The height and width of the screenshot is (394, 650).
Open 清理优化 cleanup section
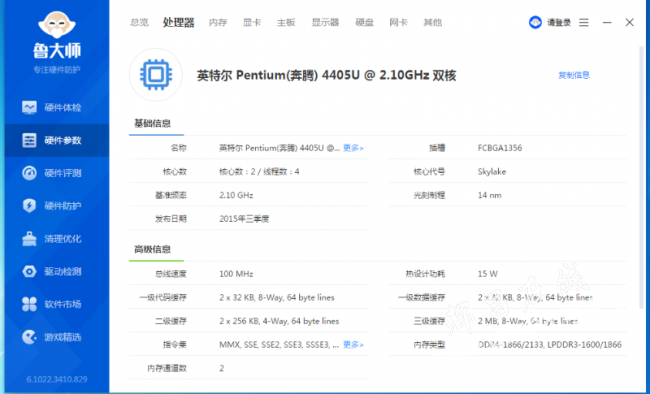[57, 238]
